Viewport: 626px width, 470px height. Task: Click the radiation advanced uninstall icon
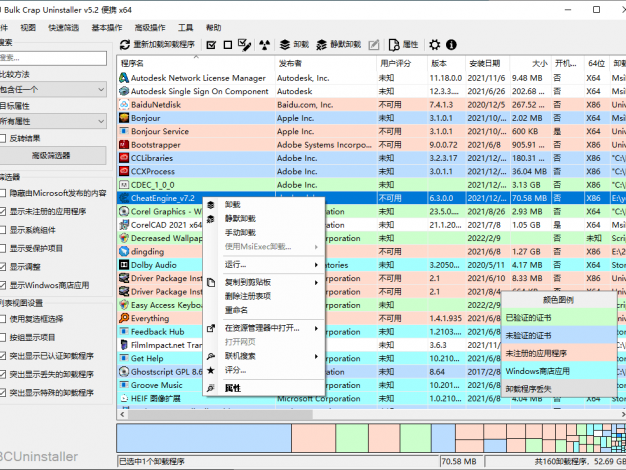pos(264,45)
